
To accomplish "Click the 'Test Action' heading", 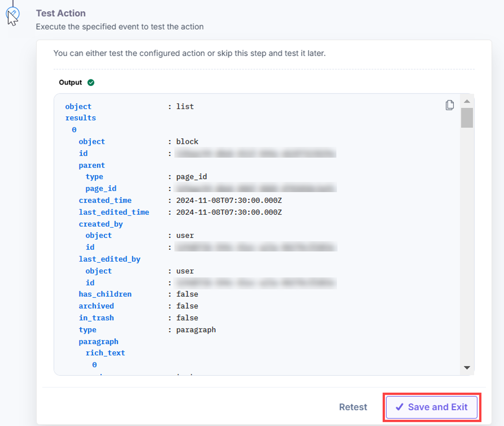I will pyautogui.click(x=61, y=13).
